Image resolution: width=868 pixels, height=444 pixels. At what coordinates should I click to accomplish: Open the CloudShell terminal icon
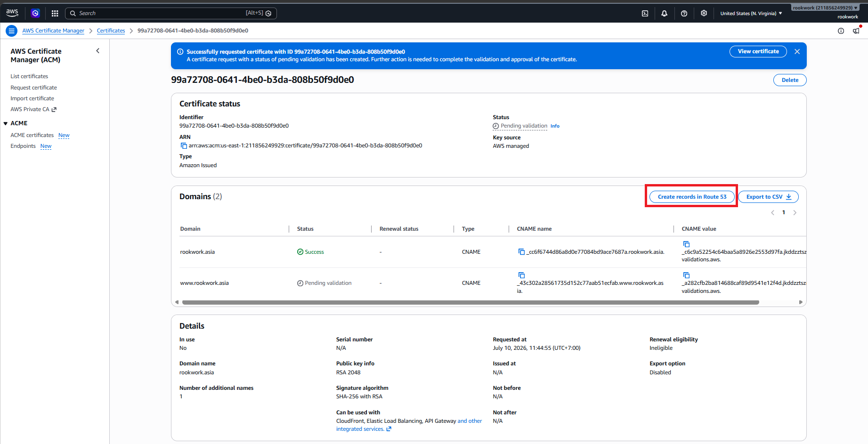click(x=645, y=13)
